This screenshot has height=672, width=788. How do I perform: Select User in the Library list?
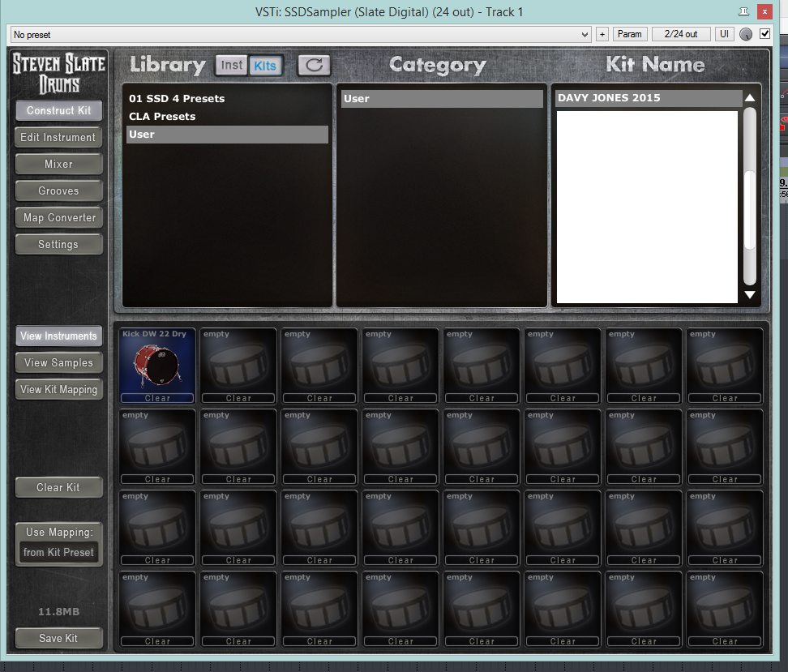tap(227, 135)
